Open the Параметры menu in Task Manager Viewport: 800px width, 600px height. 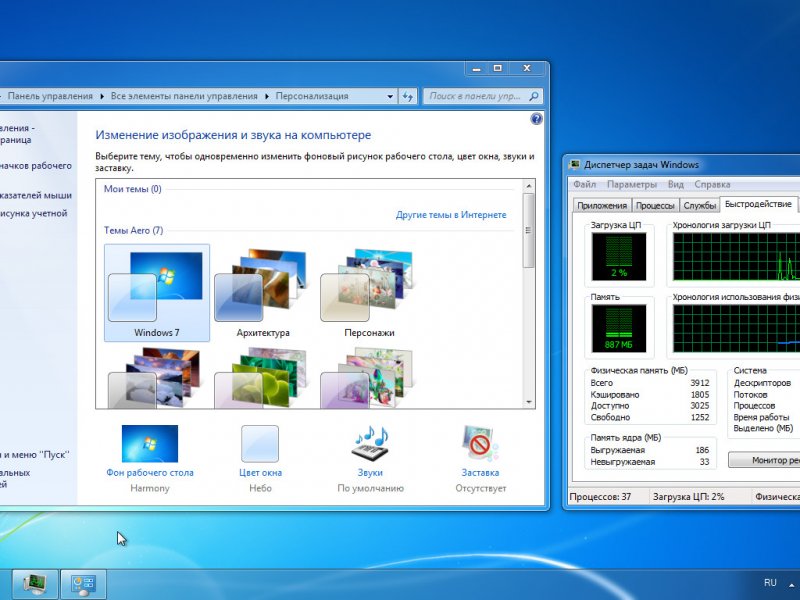point(632,184)
